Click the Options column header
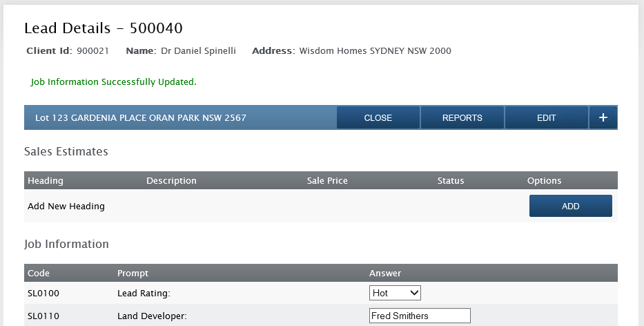 (544, 180)
